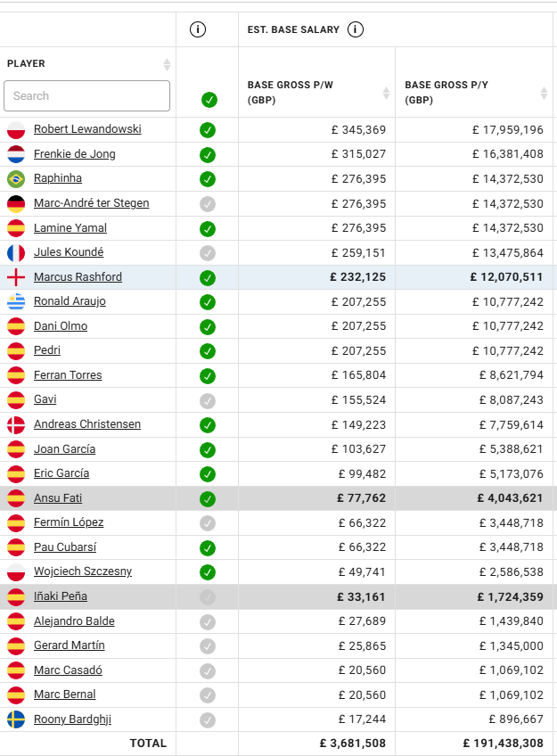Open the Marc-André ter Stegen player link
557x756 pixels.
point(91,203)
